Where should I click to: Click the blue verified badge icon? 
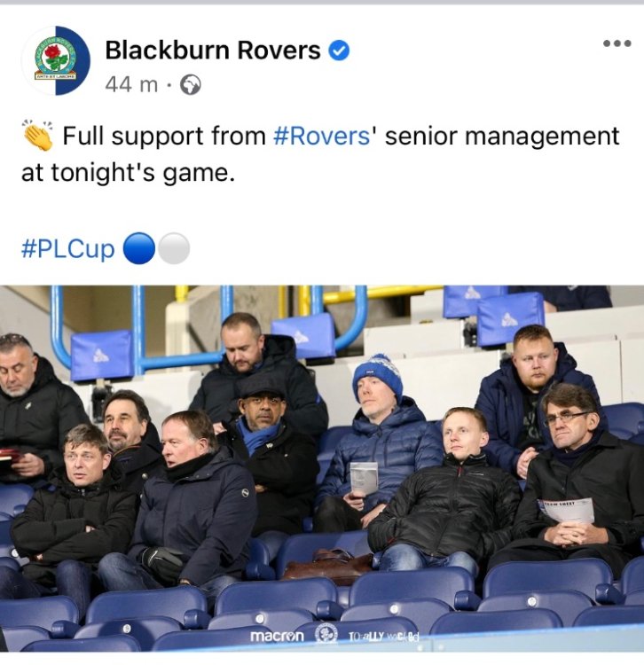tap(339, 51)
